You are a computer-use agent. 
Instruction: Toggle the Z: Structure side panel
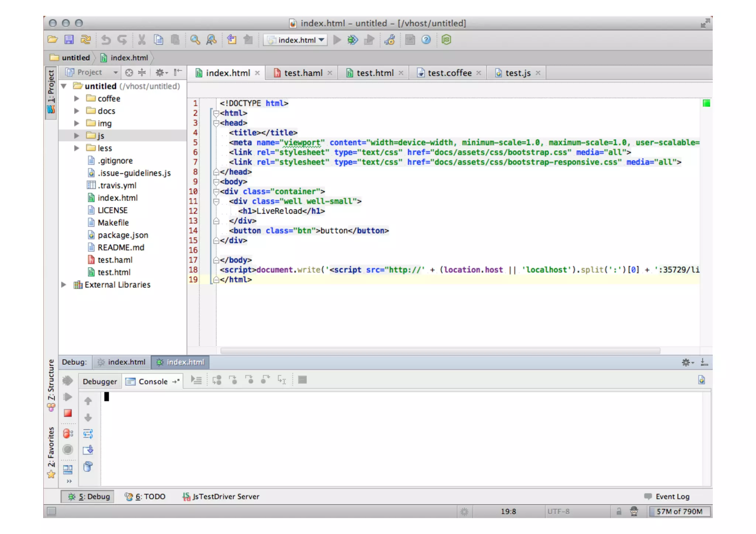pyautogui.click(x=51, y=385)
